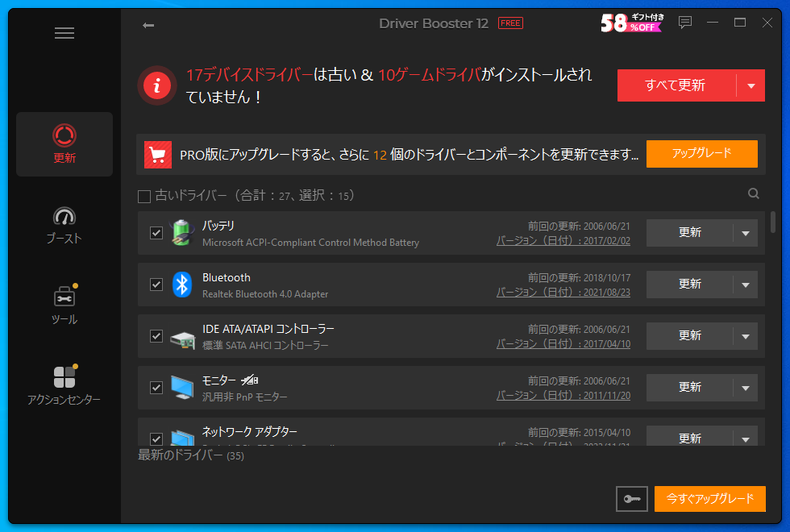Update the バッテリ driver
The height and width of the screenshot is (532, 790).
[690, 233]
